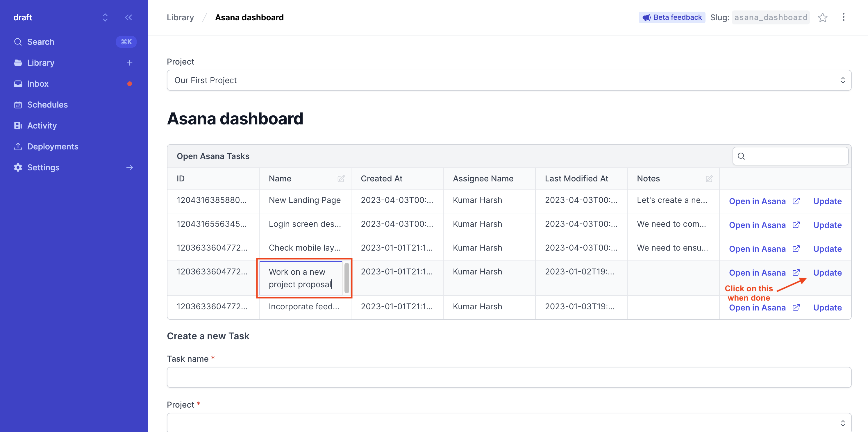
Task: Click the Task name input field
Action: click(x=509, y=377)
